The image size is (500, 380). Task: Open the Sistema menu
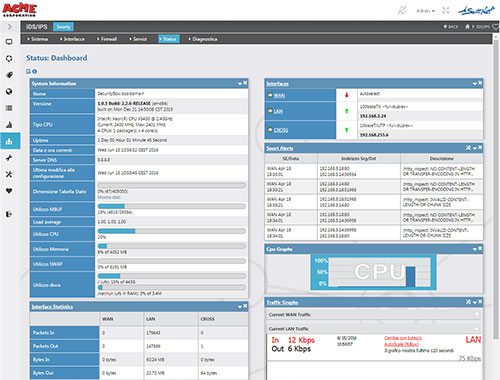(38, 39)
